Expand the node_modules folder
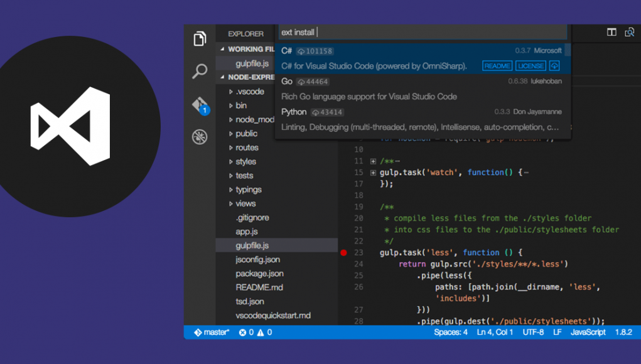Image resolution: width=641 pixels, height=364 pixels. pyautogui.click(x=231, y=120)
